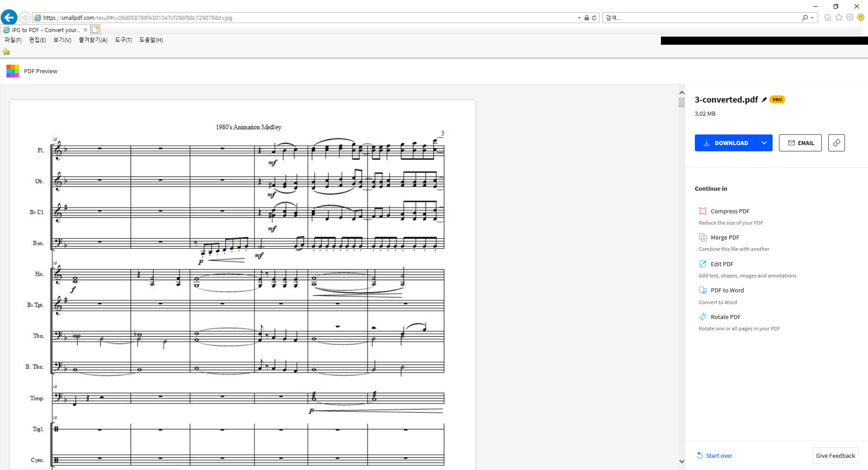This screenshot has height=470, width=868.
Task: Click the copy share link icon button
Action: [x=836, y=143]
